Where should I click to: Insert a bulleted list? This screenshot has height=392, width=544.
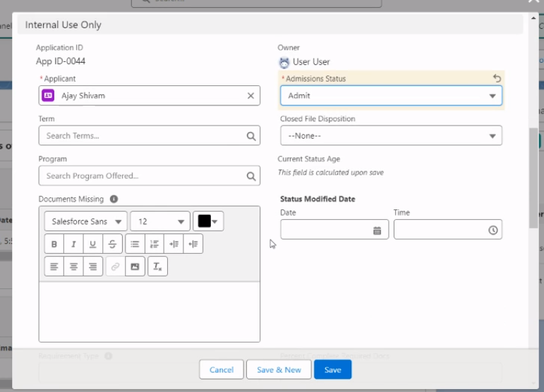pyautogui.click(x=135, y=244)
